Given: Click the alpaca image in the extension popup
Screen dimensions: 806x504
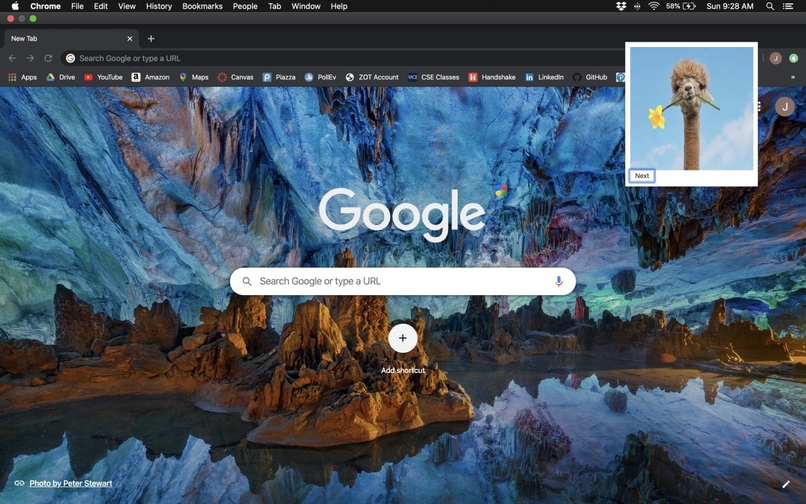Looking at the screenshot, I should (691, 108).
